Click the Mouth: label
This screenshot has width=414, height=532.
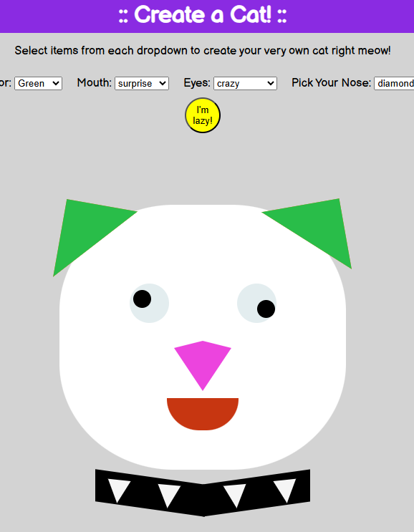[x=95, y=83]
